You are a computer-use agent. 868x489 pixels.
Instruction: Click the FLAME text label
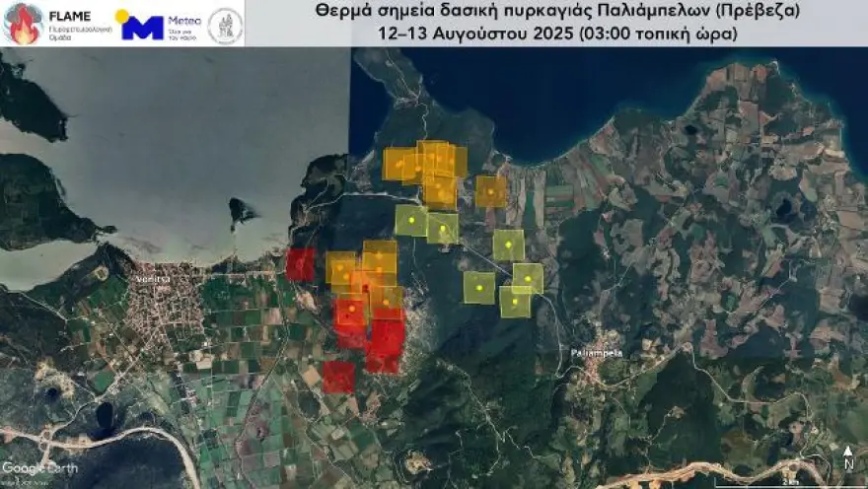pyautogui.click(x=70, y=16)
